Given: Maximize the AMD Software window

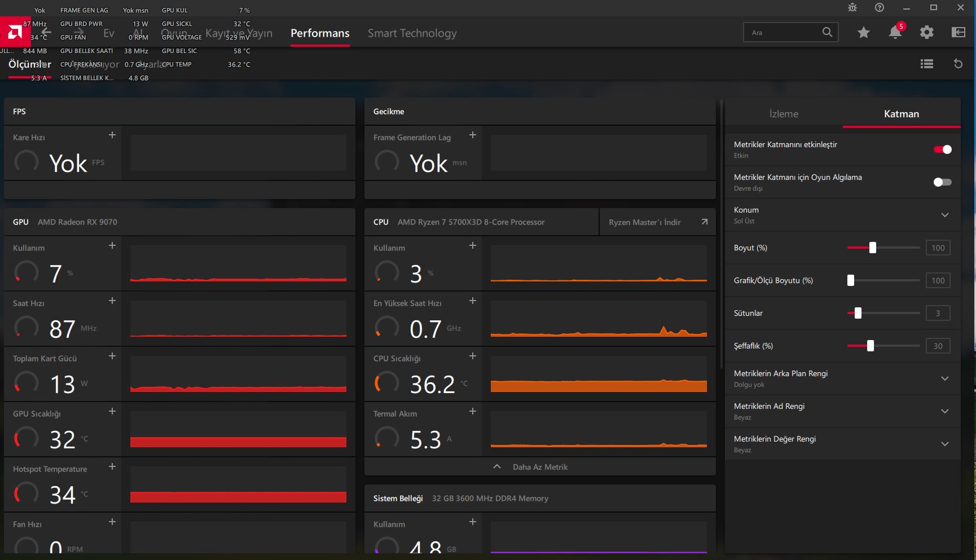Looking at the screenshot, I should (934, 7).
